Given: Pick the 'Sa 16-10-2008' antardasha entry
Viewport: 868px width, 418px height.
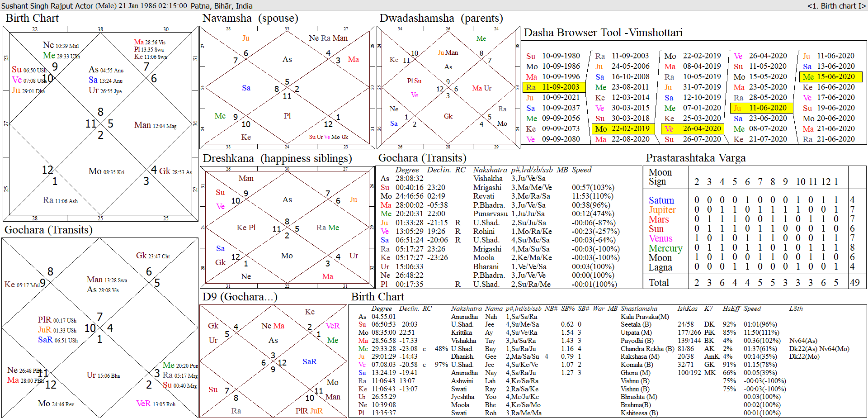Looking at the screenshot, I should [x=623, y=77].
